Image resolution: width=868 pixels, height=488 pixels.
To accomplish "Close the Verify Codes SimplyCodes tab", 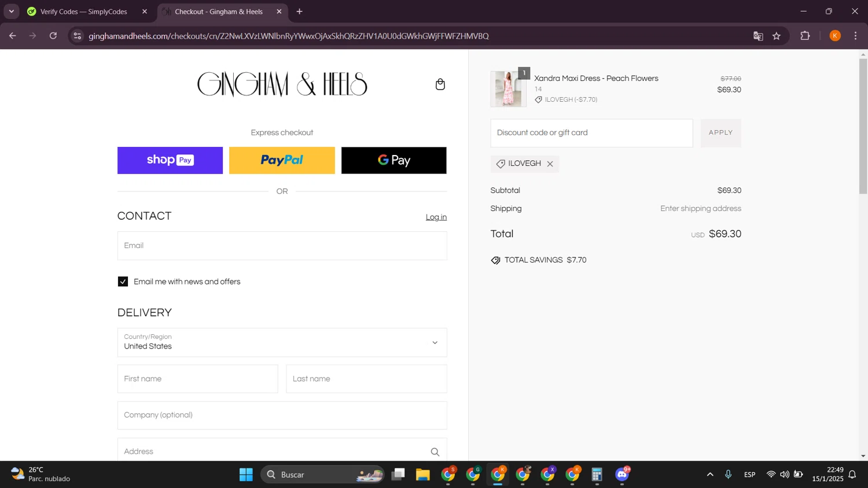I will point(145,12).
